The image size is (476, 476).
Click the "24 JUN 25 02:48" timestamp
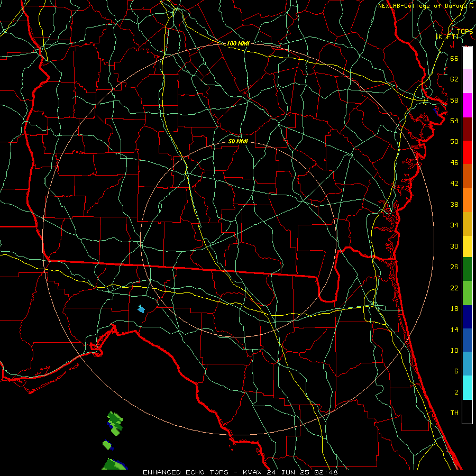click(x=302, y=472)
